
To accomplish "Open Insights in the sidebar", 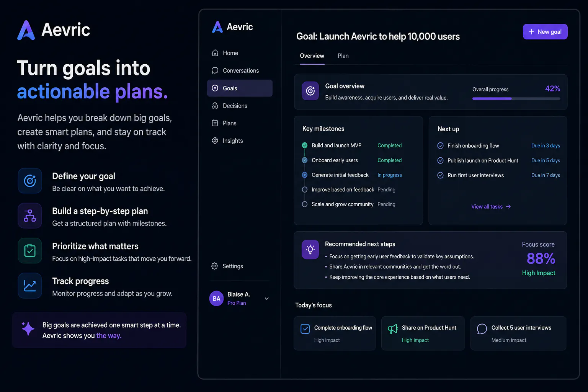I will pyautogui.click(x=240, y=141).
